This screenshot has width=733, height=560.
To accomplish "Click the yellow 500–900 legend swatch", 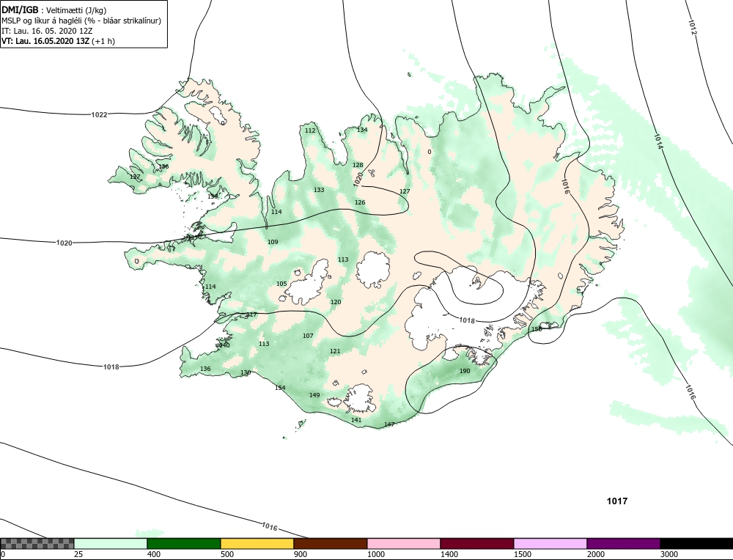I will click(x=257, y=543).
